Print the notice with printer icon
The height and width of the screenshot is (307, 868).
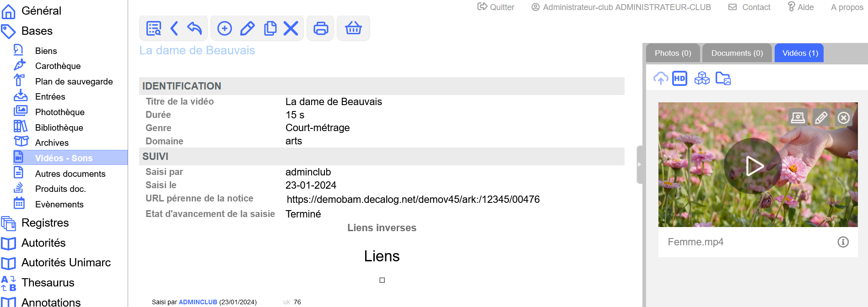[321, 28]
